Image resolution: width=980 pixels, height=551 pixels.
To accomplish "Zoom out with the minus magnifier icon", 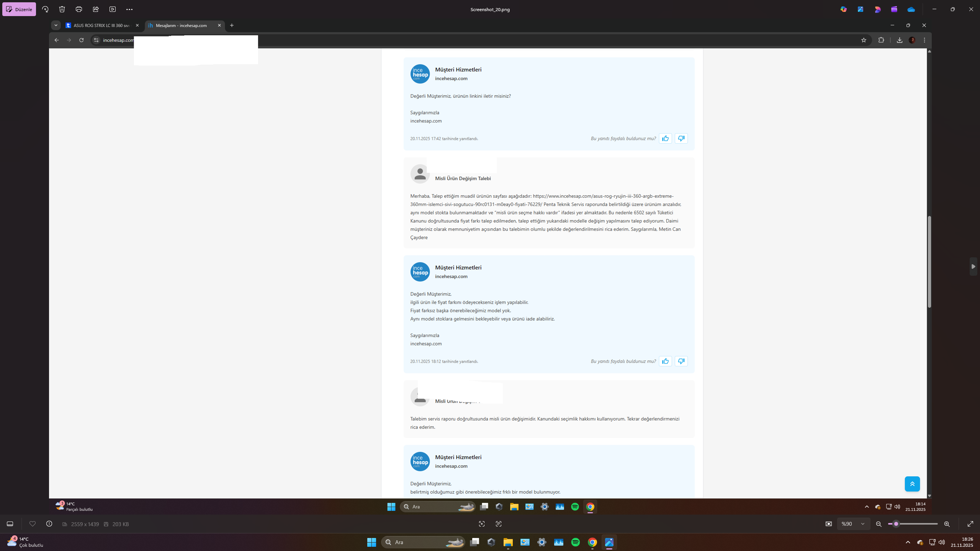I will [x=879, y=524].
